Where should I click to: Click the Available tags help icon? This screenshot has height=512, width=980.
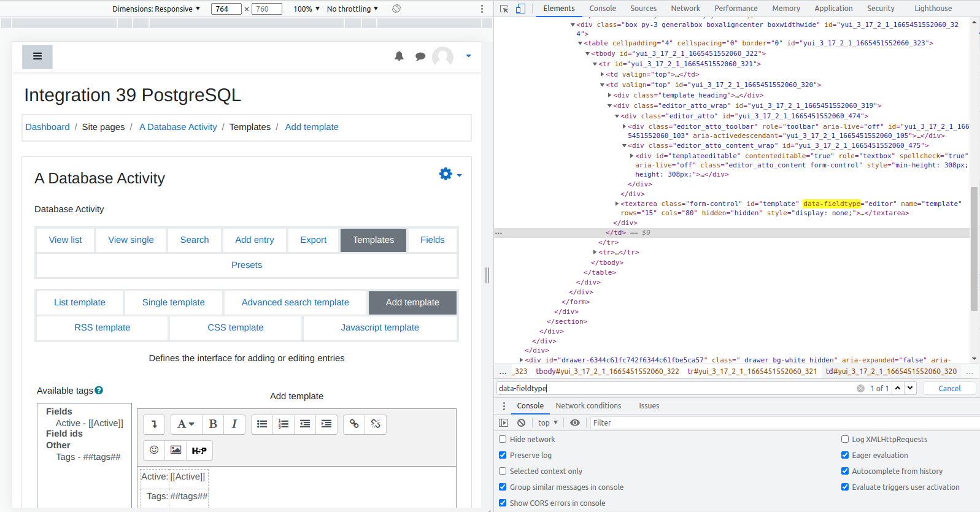[99, 390]
